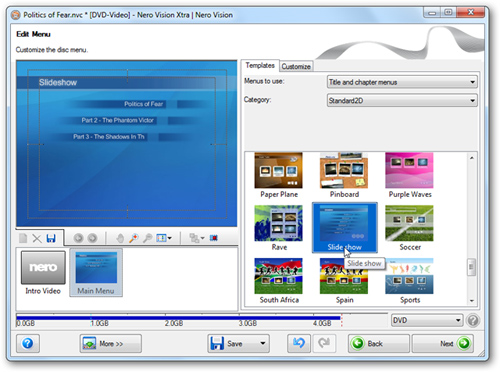The image size is (500, 372).
Task: Choose the South Africa template
Action: point(279,281)
